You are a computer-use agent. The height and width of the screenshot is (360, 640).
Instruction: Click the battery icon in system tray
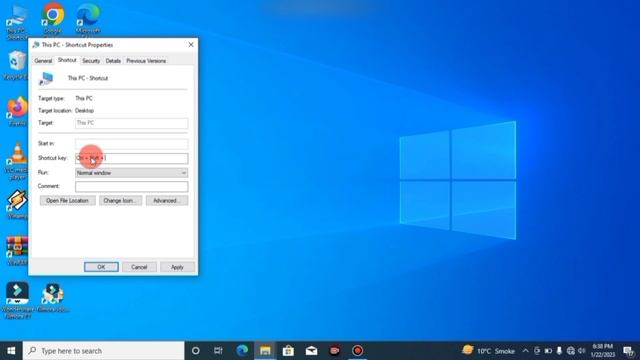(x=548, y=351)
